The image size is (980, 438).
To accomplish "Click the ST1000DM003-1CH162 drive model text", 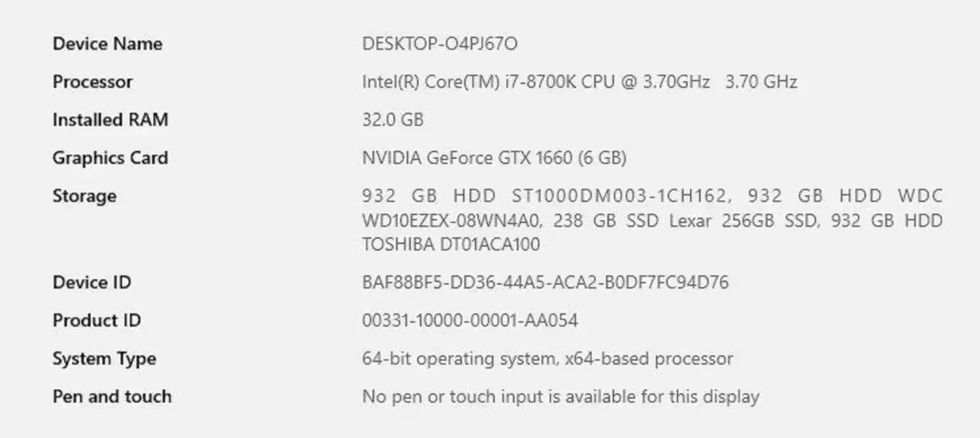I will point(612,195).
